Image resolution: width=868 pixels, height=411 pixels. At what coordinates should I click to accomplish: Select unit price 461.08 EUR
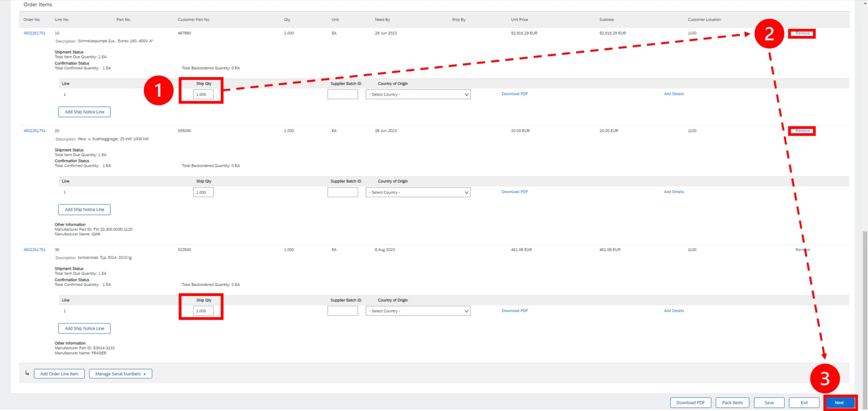pyautogui.click(x=521, y=250)
